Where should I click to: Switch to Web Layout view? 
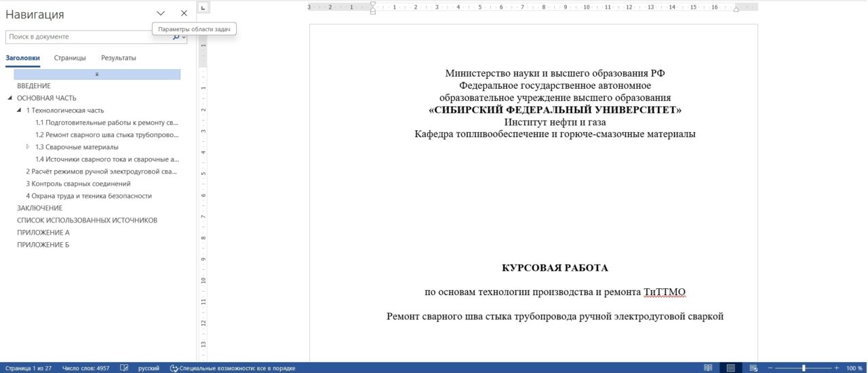(x=753, y=368)
